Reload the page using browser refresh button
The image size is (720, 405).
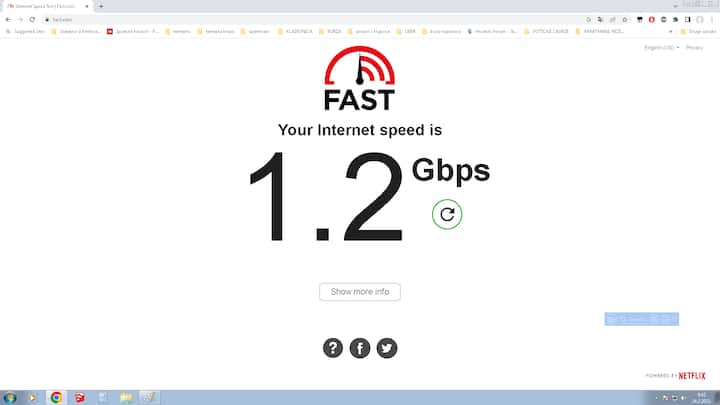(x=32, y=20)
